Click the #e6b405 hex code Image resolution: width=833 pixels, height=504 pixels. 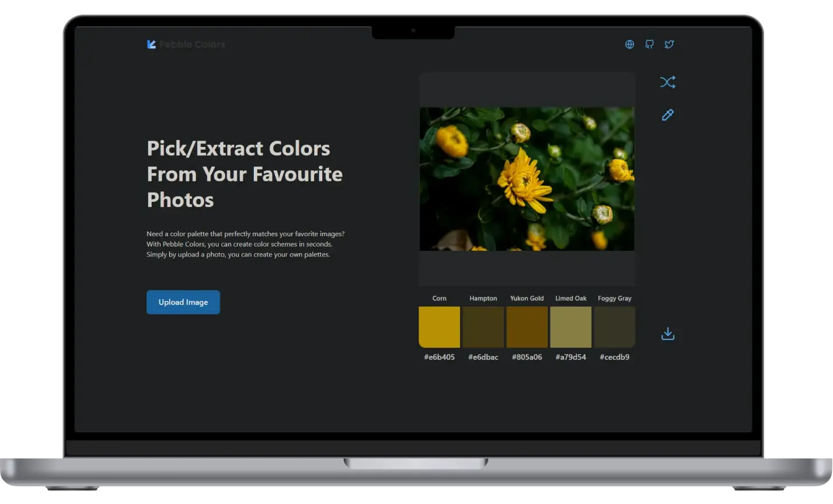click(x=439, y=357)
